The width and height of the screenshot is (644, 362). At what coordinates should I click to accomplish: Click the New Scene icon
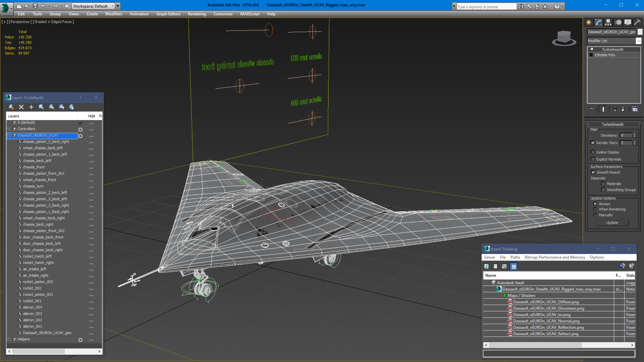coord(19,6)
